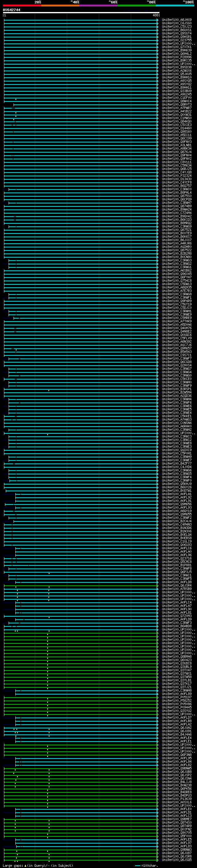Click the red 20% identity legend segment
The image size is (197, 868).
[x=22, y=6]
